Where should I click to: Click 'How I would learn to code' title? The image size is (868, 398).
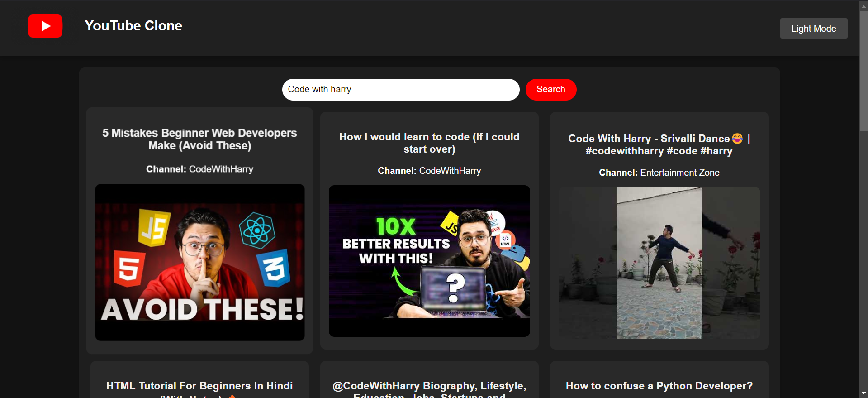[x=429, y=143]
